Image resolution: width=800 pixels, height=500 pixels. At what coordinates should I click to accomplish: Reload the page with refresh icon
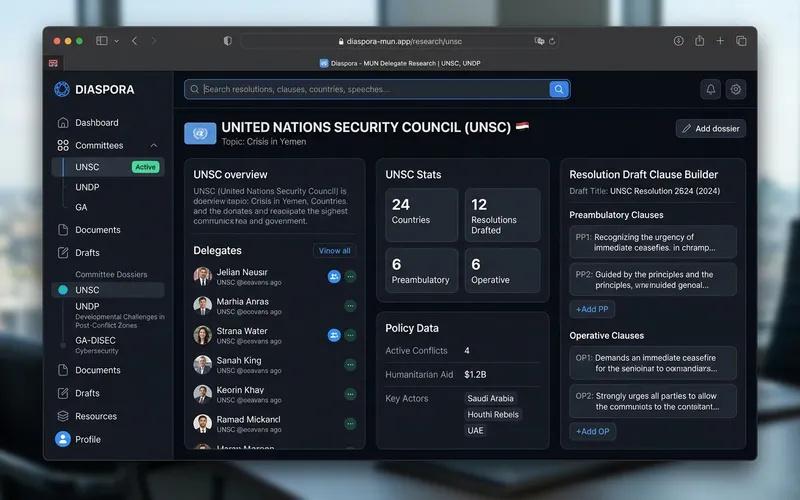(x=552, y=41)
